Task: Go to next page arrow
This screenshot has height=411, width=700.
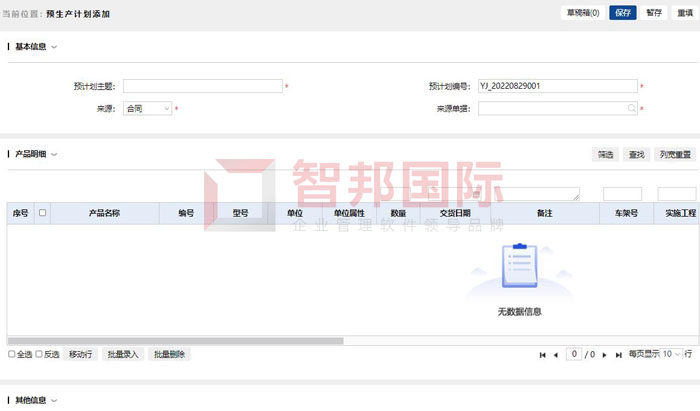Action: 606,355
